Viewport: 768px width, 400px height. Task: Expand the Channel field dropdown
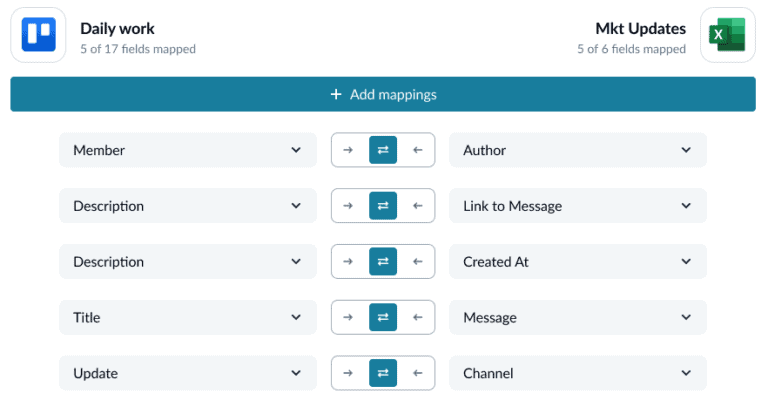577,374
